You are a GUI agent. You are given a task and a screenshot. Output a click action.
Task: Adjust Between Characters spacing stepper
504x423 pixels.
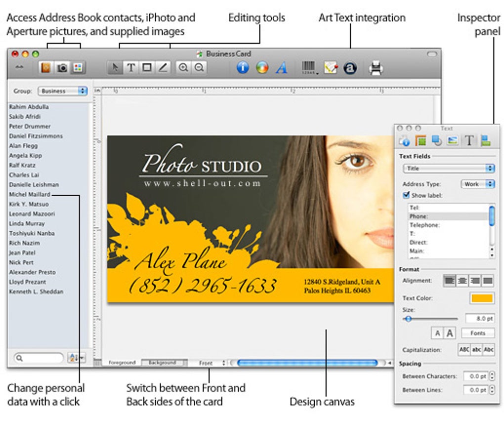pos(492,376)
